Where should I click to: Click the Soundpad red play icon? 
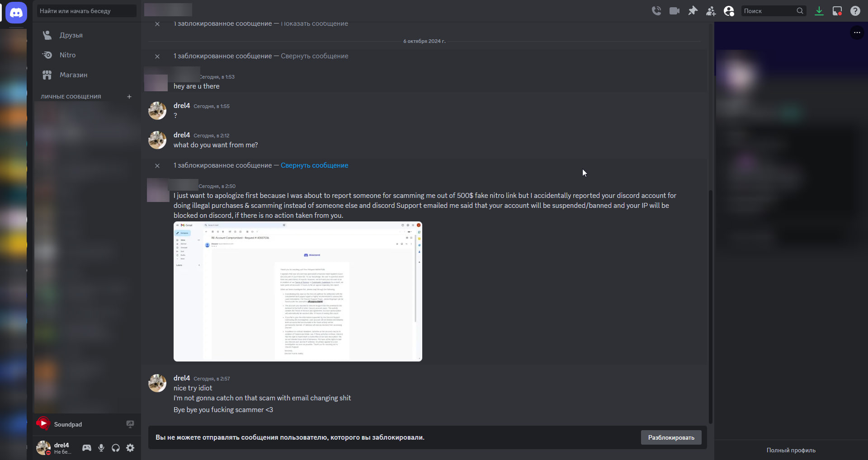pyautogui.click(x=43, y=424)
